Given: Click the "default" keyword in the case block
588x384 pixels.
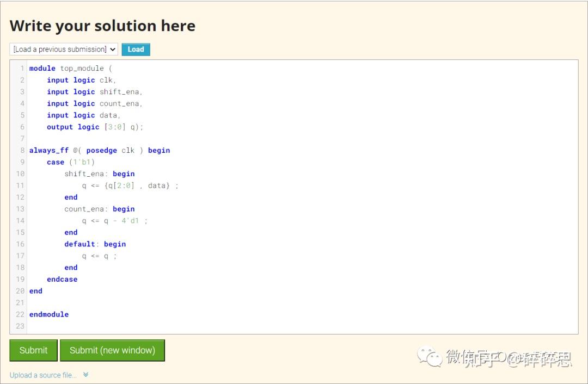Looking at the screenshot, I should [79, 244].
